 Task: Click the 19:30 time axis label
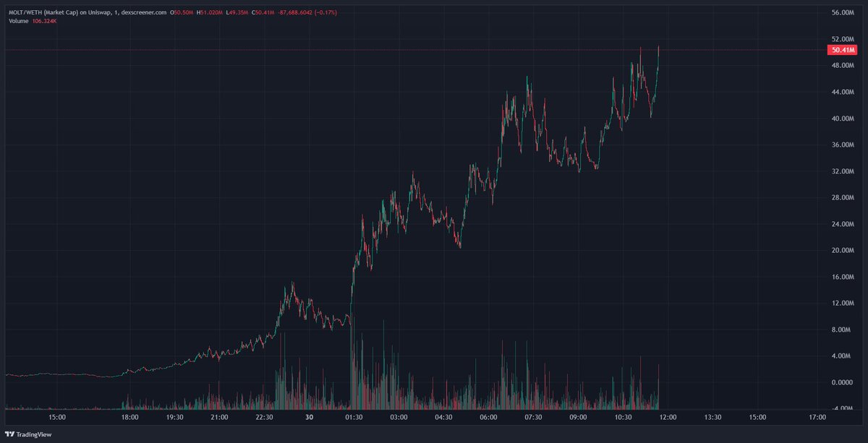coord(174,417)
